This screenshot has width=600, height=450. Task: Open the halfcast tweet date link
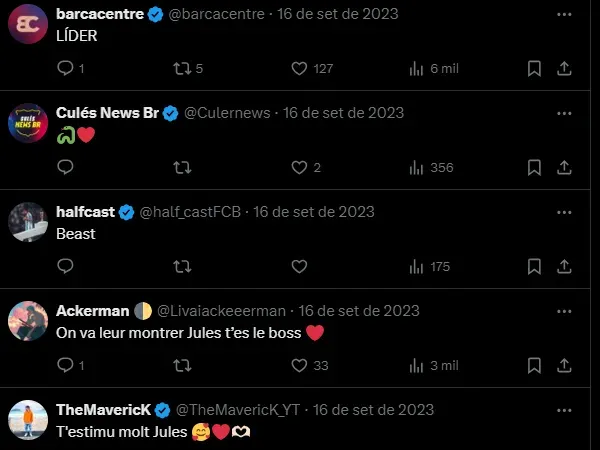[x=314, y=212]
